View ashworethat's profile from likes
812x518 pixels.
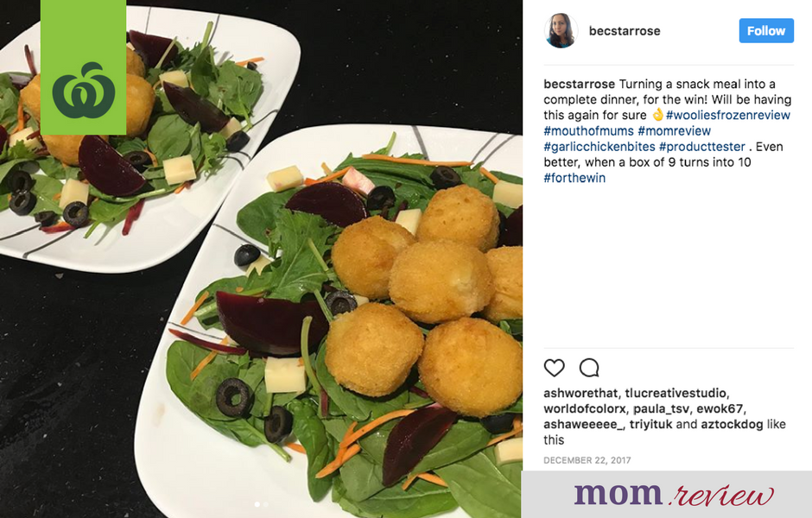coord(580,393)
